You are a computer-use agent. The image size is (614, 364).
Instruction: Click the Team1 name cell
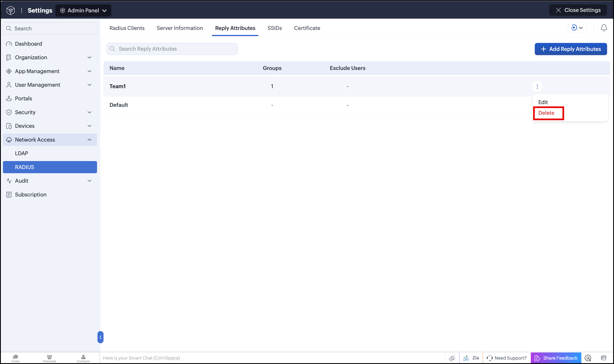tap(117, 86)
